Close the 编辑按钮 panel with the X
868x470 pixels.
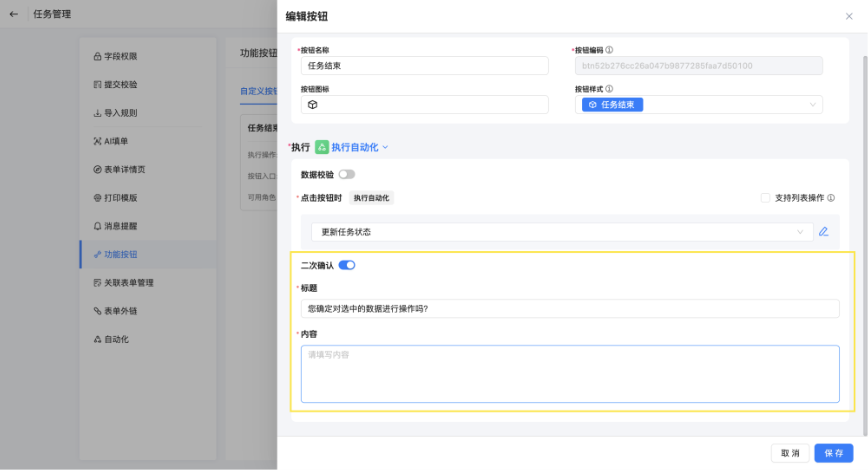coord(849,16)
